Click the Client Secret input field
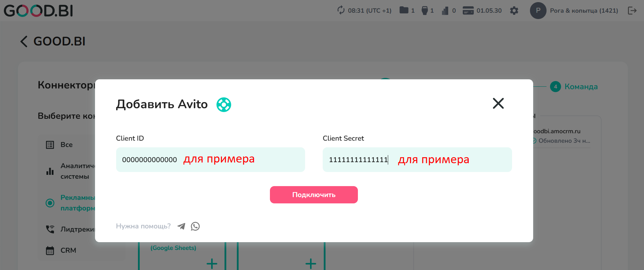Viewport: 644px width, 270px height. pos(417,160)
